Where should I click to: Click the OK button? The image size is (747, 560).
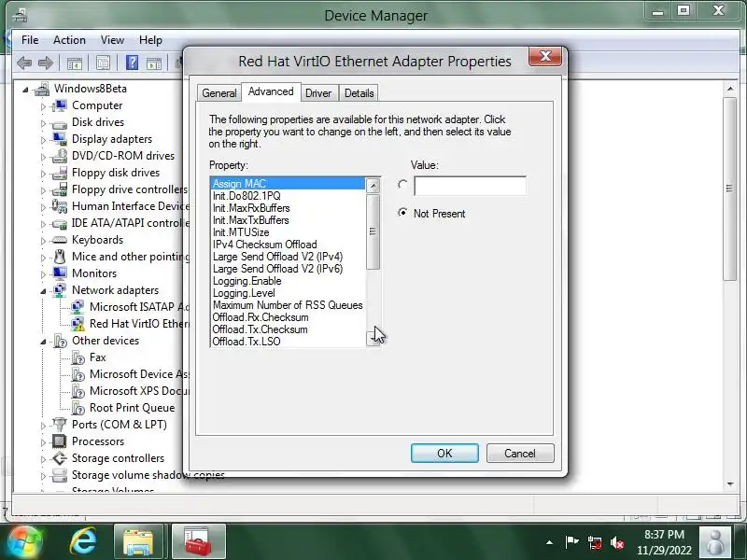pyautogui.click(x=444, y=453)
